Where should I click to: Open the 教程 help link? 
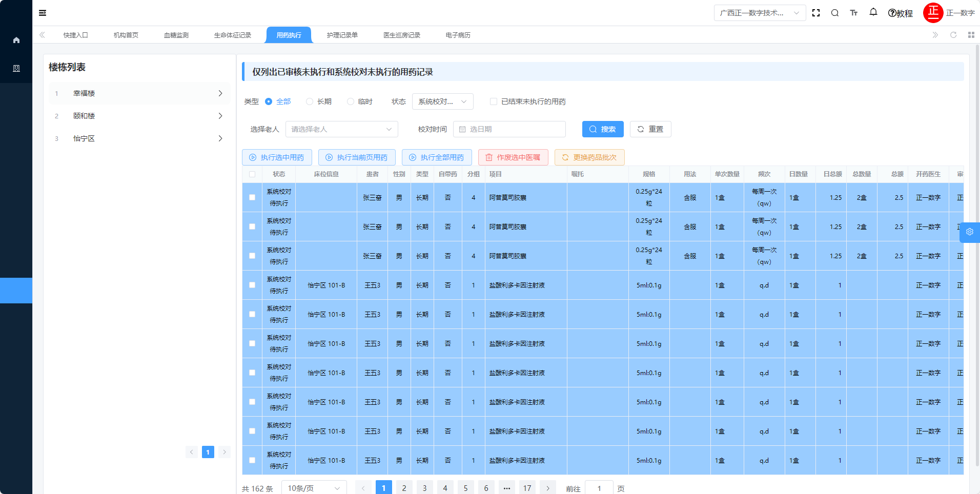(901, 13)
